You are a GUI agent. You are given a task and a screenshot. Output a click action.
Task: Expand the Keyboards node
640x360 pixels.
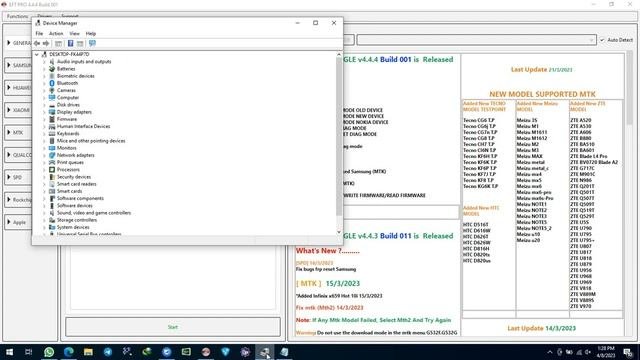[x=44, y=133]
